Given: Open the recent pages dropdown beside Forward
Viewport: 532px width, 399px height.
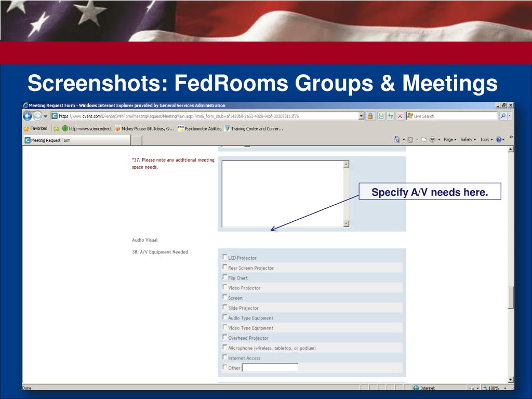Looking at the screenshot, I should pyautogui.click(x=46, y=116).
